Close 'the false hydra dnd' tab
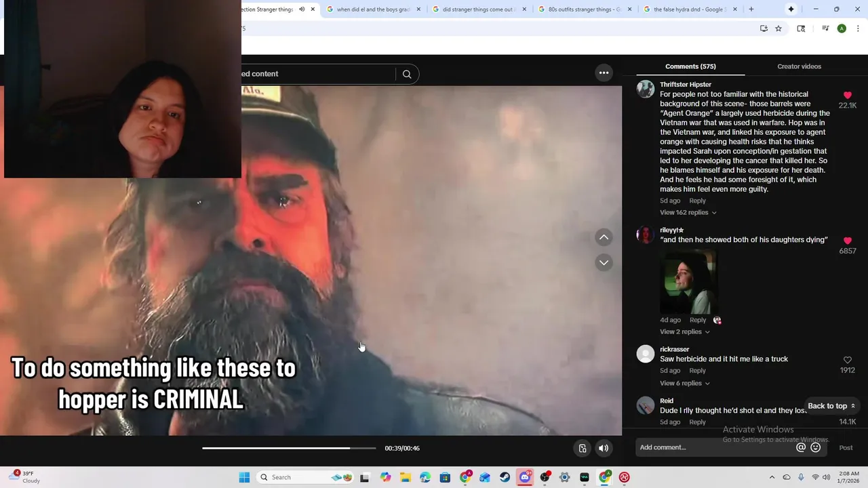 (735, 9)
